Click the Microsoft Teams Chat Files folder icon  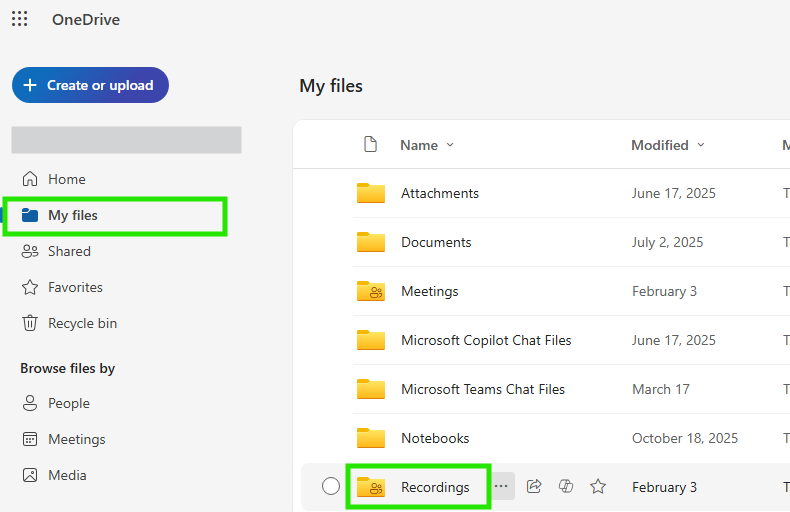click(x=371, y=389)
